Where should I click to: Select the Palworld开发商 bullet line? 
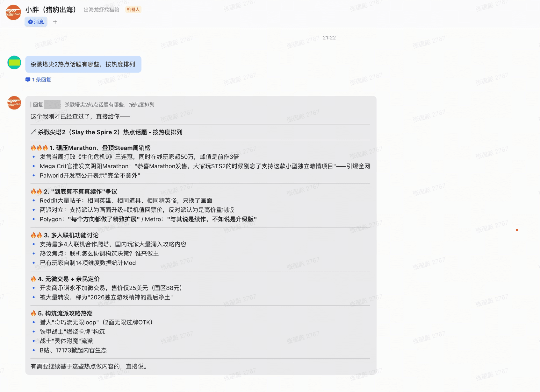[90, 175]
